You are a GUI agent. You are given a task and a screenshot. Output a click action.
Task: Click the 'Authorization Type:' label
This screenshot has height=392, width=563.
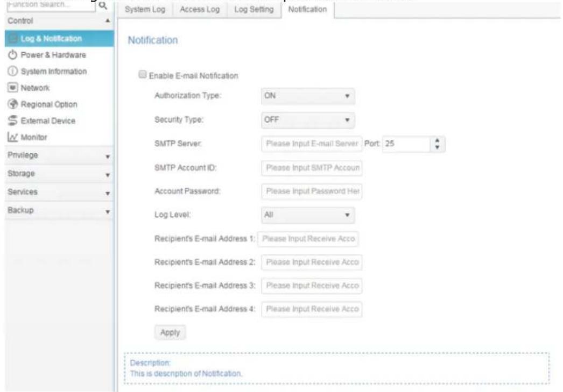(188, 96)
